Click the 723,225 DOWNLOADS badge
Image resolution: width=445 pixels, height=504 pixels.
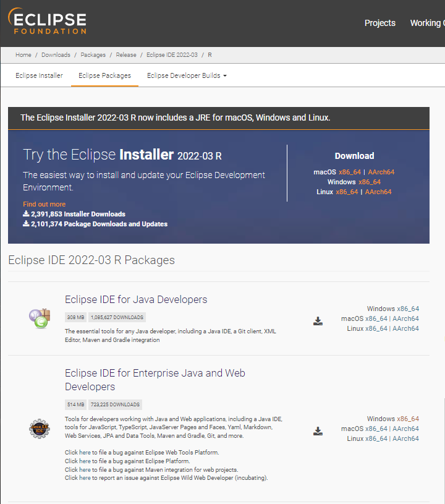(x=115, y=404)
